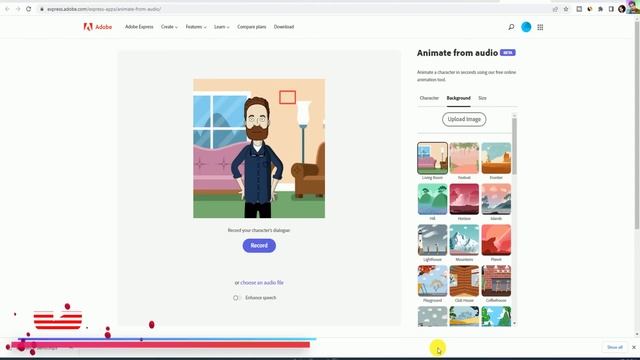Click Show all in the downloads bar
Image resolution: width=640 pixels, height=360 pixels.
click(x=615, y=347)
